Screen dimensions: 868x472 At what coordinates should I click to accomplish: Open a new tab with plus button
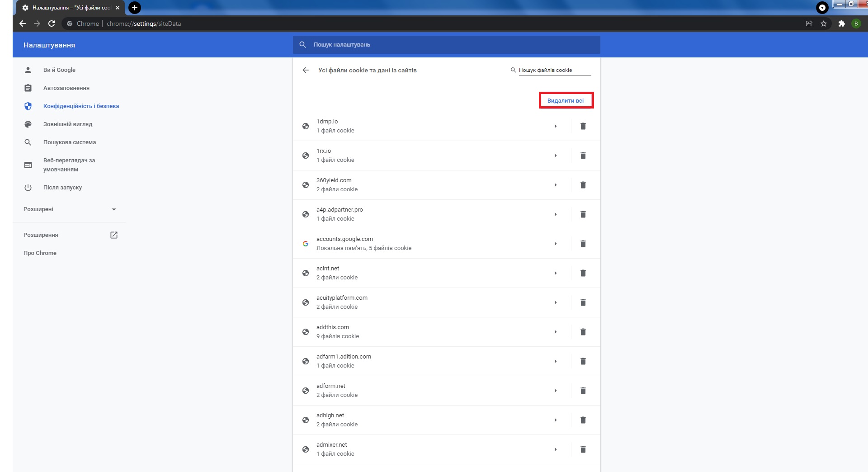point(134,8)
